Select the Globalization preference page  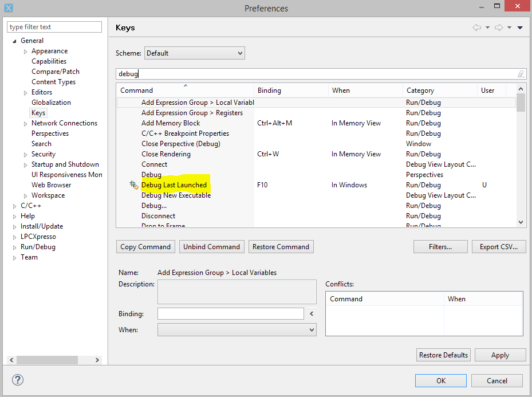click(x=51, y=103)
